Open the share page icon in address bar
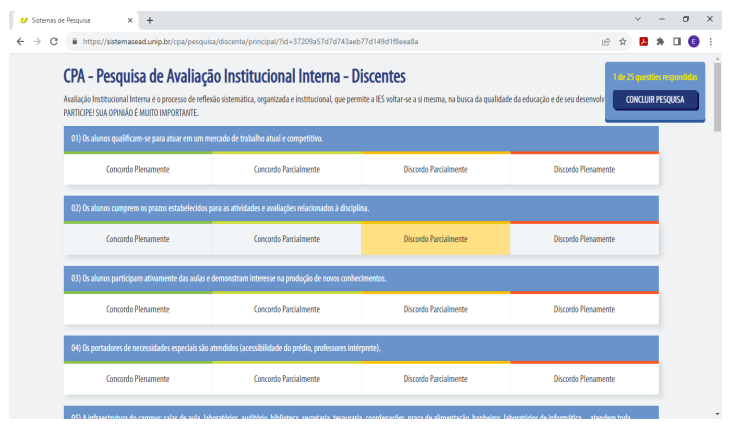Image resolution: width=740 pixels, height=431 pixels. click(605, 41)
